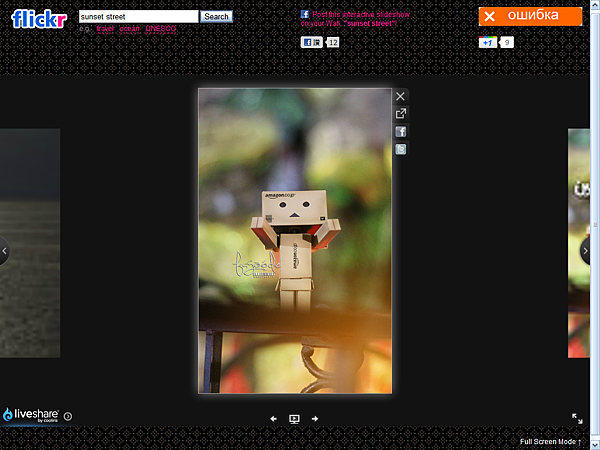
Task: Click Post this interactive slideshow link
Action: 355,19
